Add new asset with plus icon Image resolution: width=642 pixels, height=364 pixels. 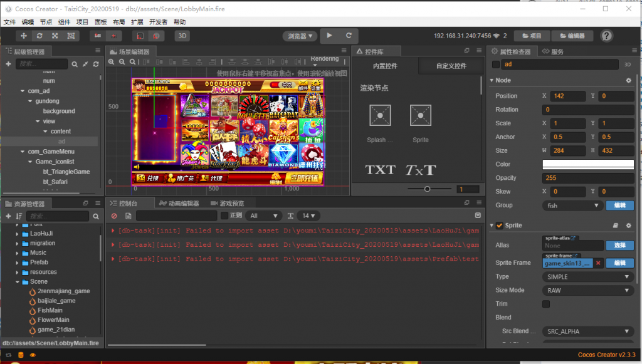8,216
